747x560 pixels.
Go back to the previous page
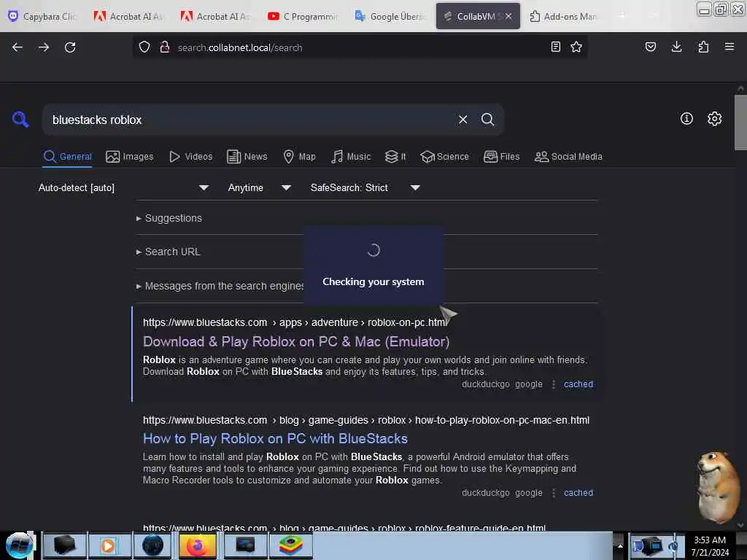(18, 47)
